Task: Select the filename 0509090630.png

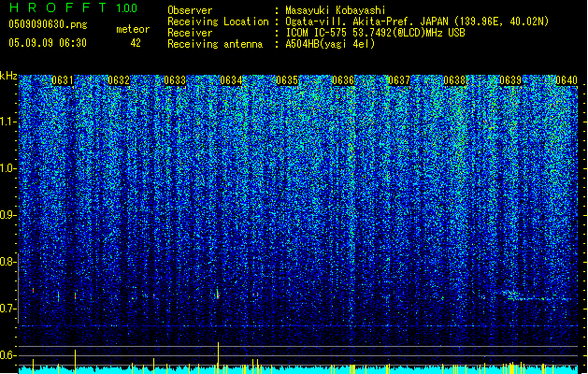Action: [48, 24]
